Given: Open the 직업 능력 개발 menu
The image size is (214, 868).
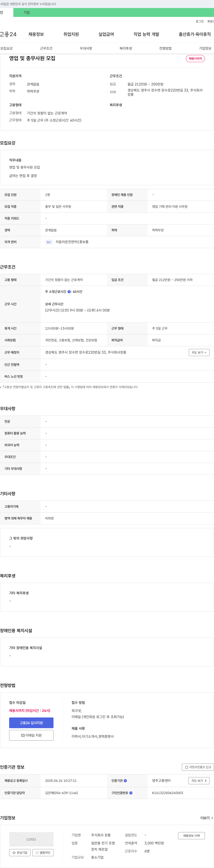Looking at the screenshot, I should coord(146,34).
